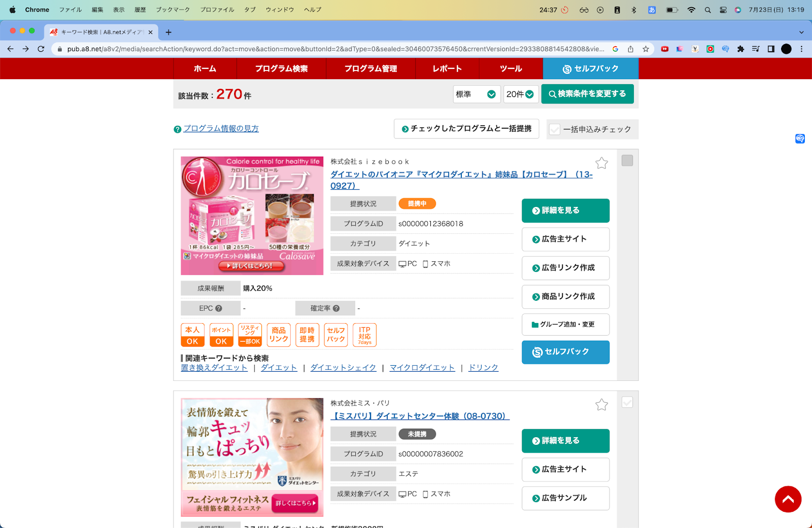812x528 pixels.
Task: Open the ファイル menu in menu bar
Action: 70,10
